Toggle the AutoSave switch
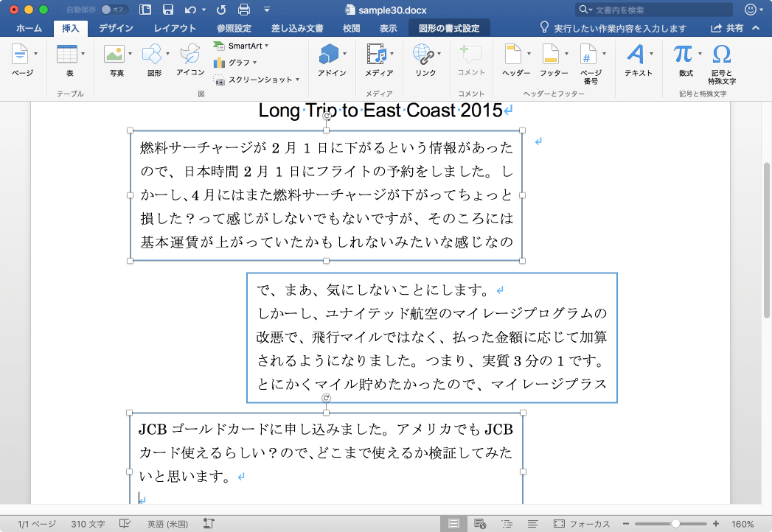 [115, 10]
